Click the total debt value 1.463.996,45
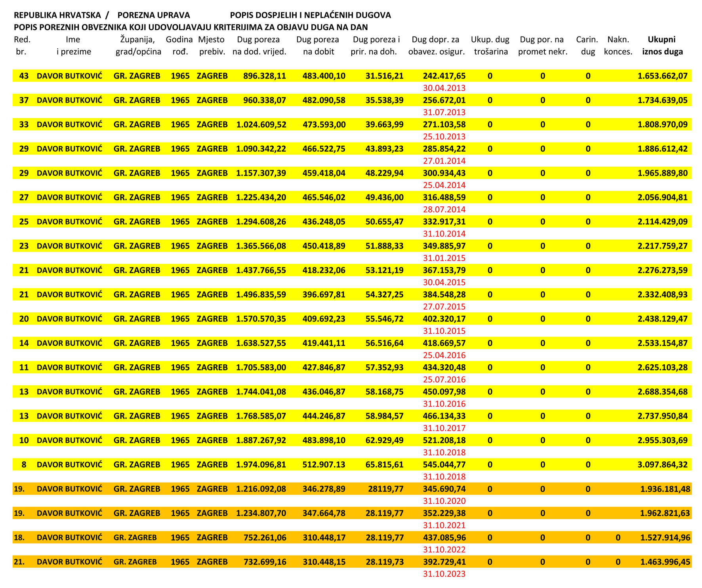This screenshot has height=588, width=702. click(665, 562)
